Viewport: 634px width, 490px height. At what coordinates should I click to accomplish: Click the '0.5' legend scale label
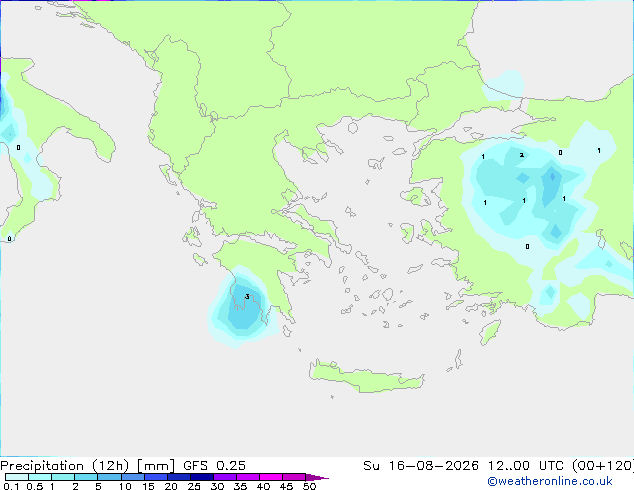35,486
